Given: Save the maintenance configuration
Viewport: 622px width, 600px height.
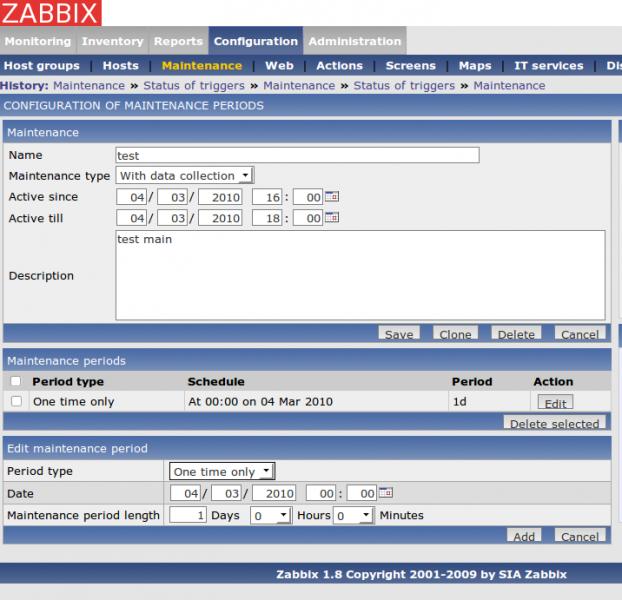Looking at the screenshot, I should point(399,334).
